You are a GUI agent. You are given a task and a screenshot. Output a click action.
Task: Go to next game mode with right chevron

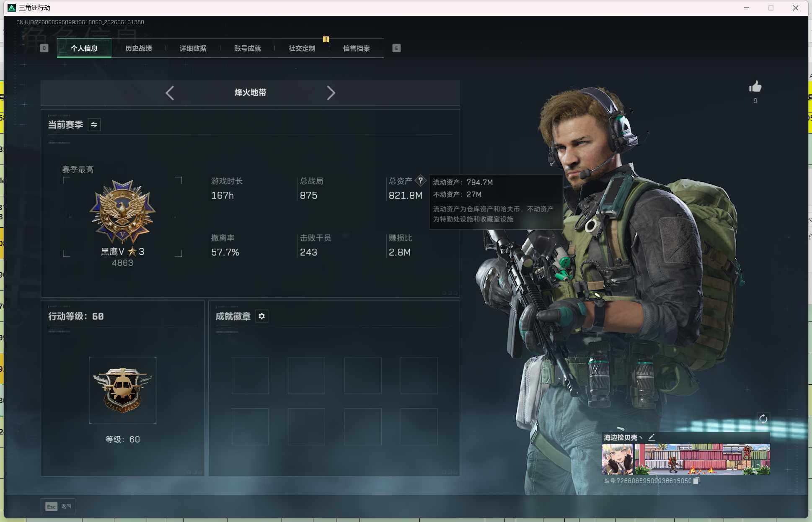tap(331, 93)
